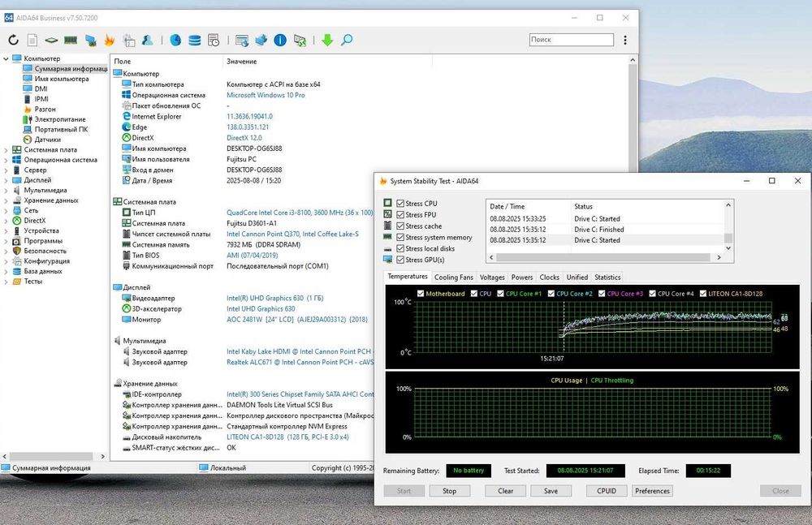The width and height of the screenshot is (812, 525).
Task: Open the Statistics tab
Action: coord(607,277)
